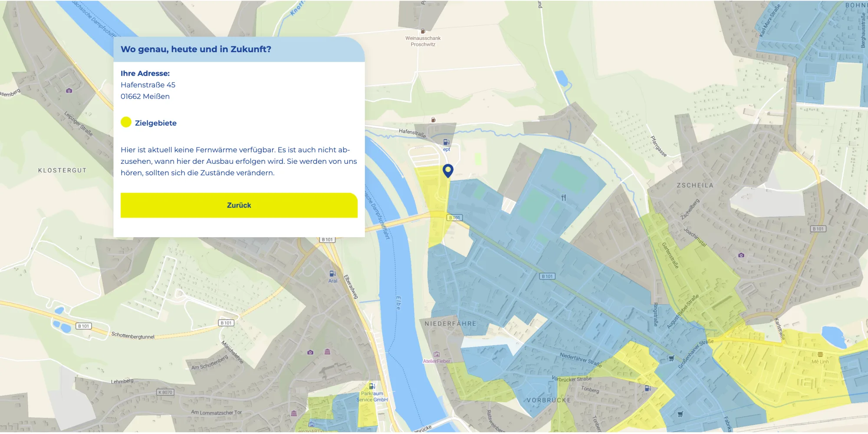Click the yellow Zielgebiete legend dot
The image size is (868, 434).
point(126,122)
